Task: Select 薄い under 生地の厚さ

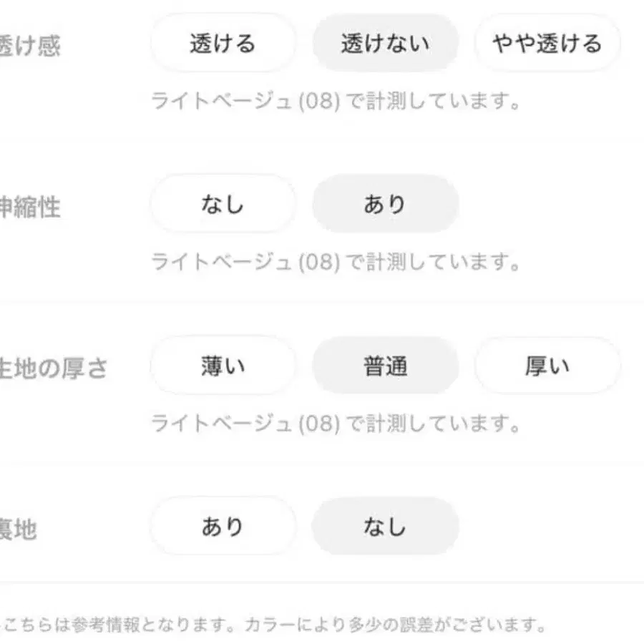Action: (x=223, y=366)
